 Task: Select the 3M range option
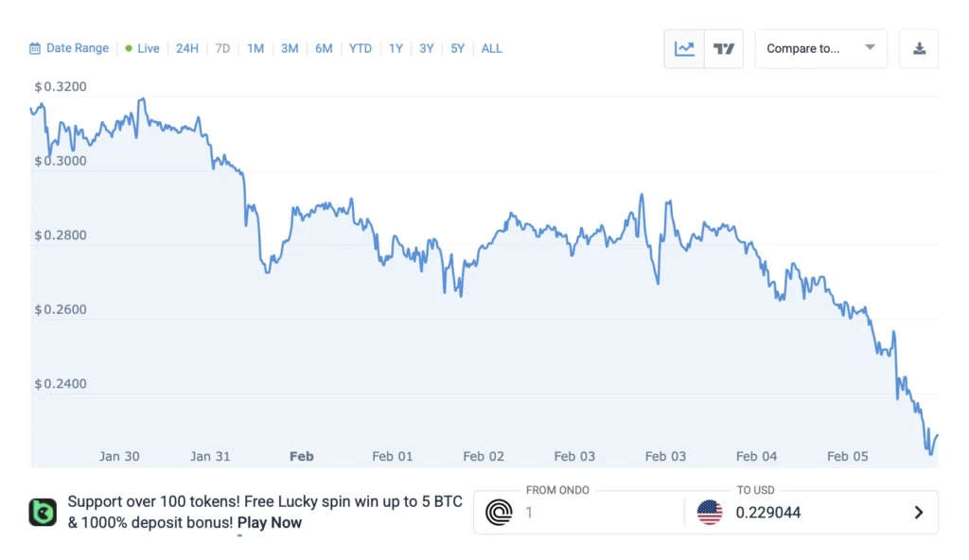pyautogui.click(x=289, y=48)
